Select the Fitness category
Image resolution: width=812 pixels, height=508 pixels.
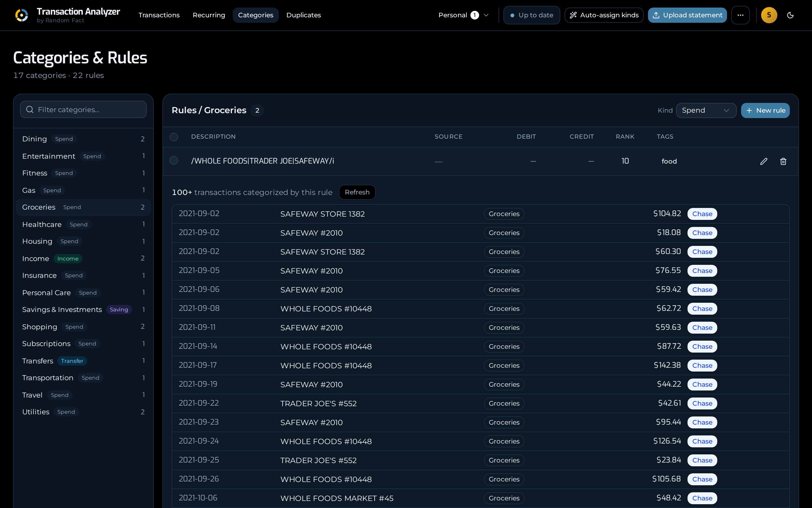pyautogui.click(x=83, y=173)
